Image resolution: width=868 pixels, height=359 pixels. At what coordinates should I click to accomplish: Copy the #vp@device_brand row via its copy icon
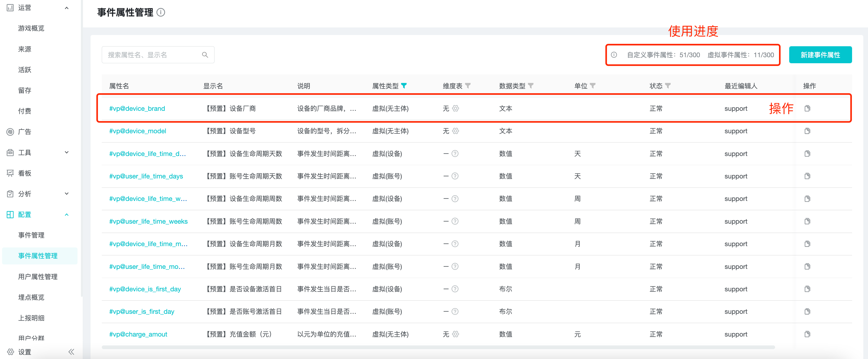(x=807, y=108)
